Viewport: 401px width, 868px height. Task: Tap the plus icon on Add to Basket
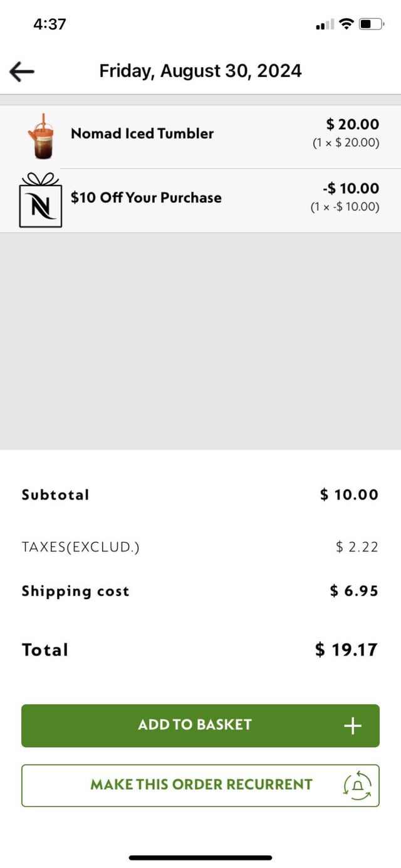tap(353, 726)
